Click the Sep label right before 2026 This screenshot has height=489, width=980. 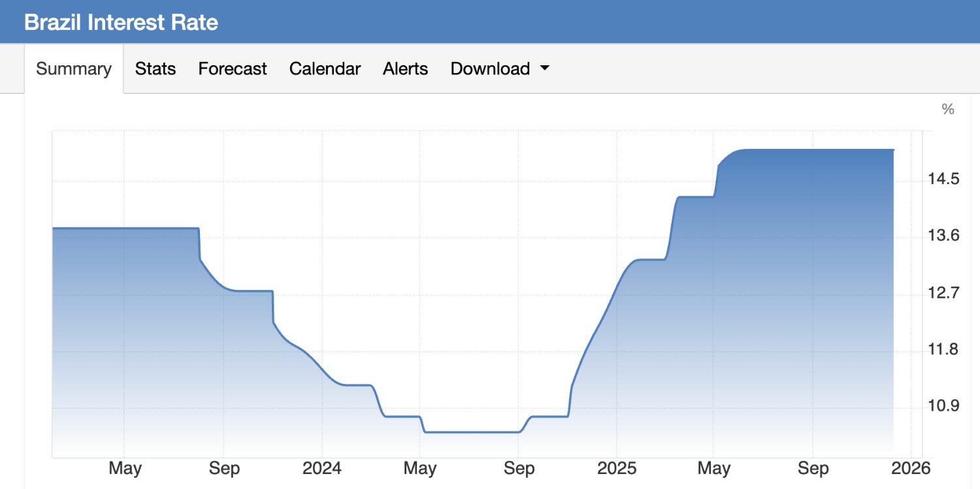pyautogui.click(x=813, y=468)
